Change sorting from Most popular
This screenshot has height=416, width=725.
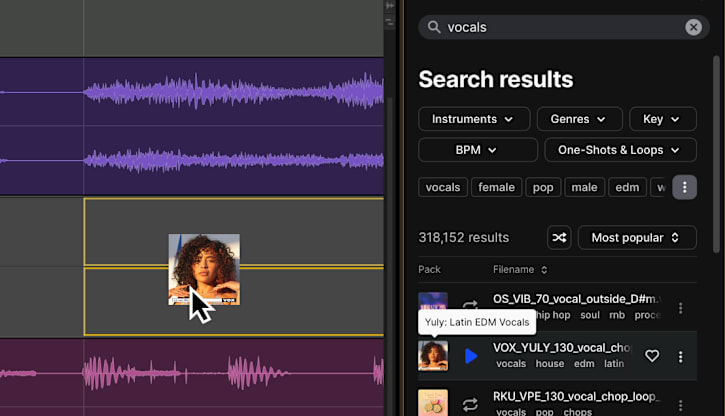tap(635, 238)
